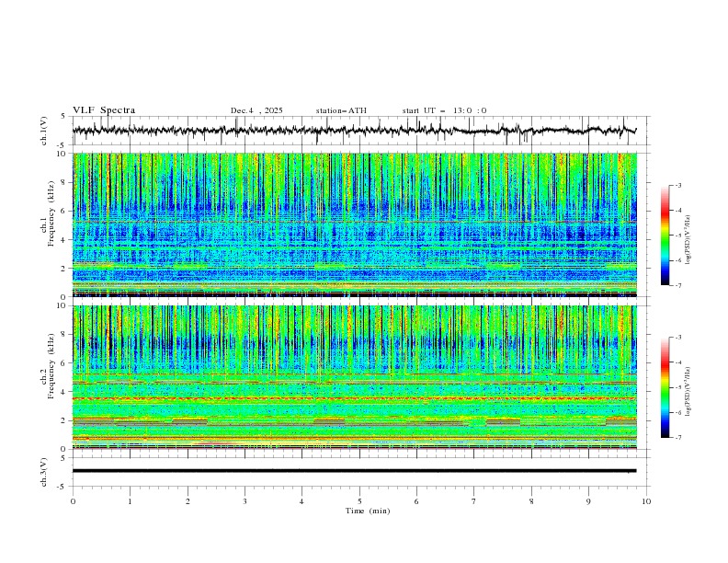Screen dimensions: 728x563
Task: Click the 'Time (min)' axis label
Action: (x=368, y=511)
